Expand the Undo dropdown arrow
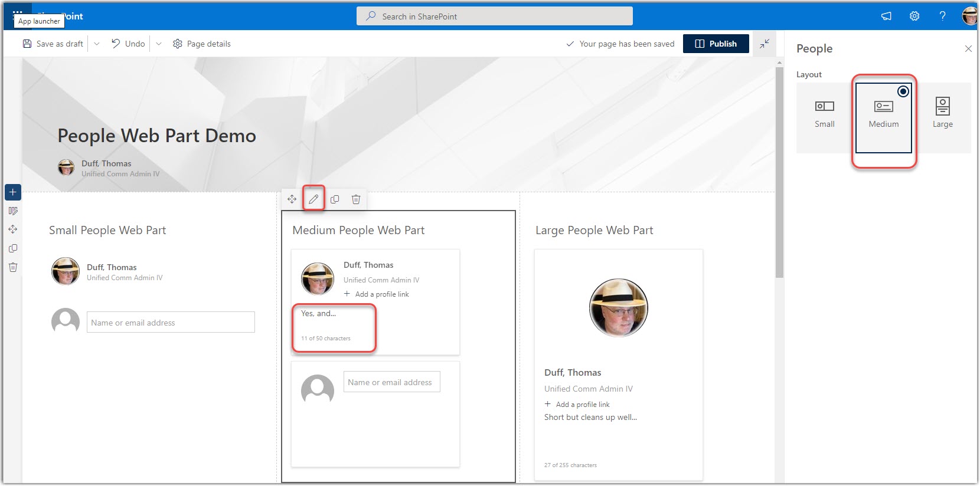 pyautogui.click(x=159, y=44)
